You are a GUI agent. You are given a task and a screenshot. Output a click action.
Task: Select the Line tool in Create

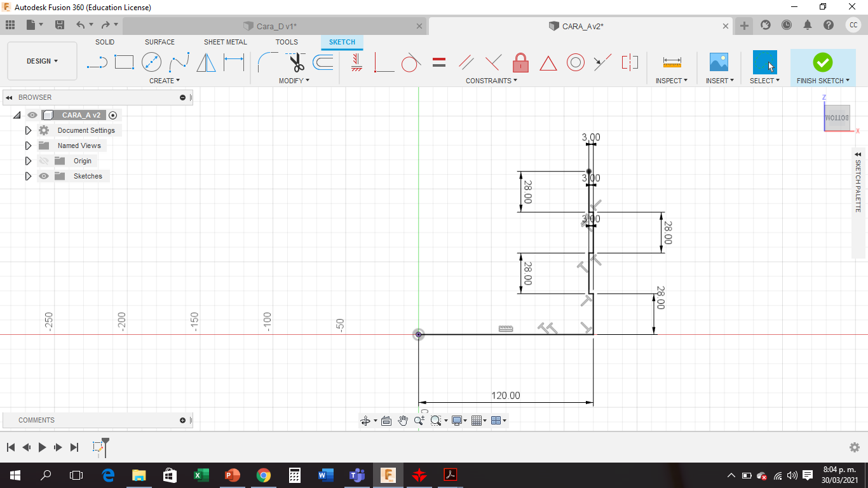tap(97, 62)
